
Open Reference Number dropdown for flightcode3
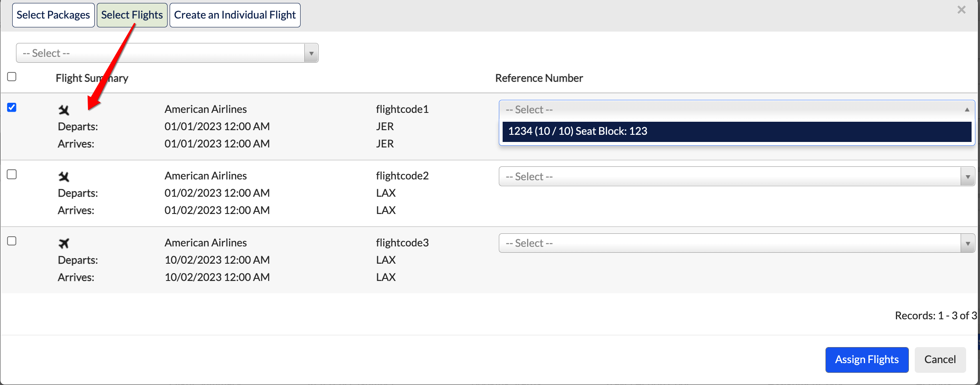tap(737, 243)
